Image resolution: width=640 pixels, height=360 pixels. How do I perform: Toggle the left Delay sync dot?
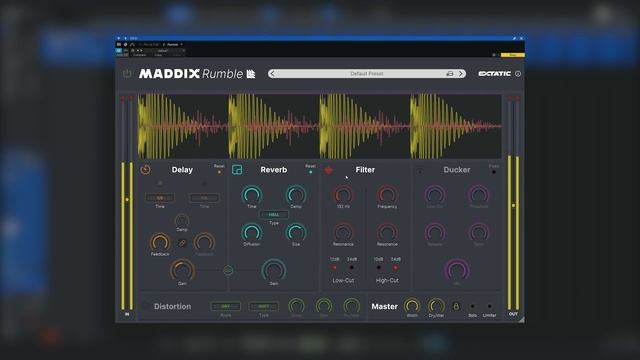click(x=160, y=183)
